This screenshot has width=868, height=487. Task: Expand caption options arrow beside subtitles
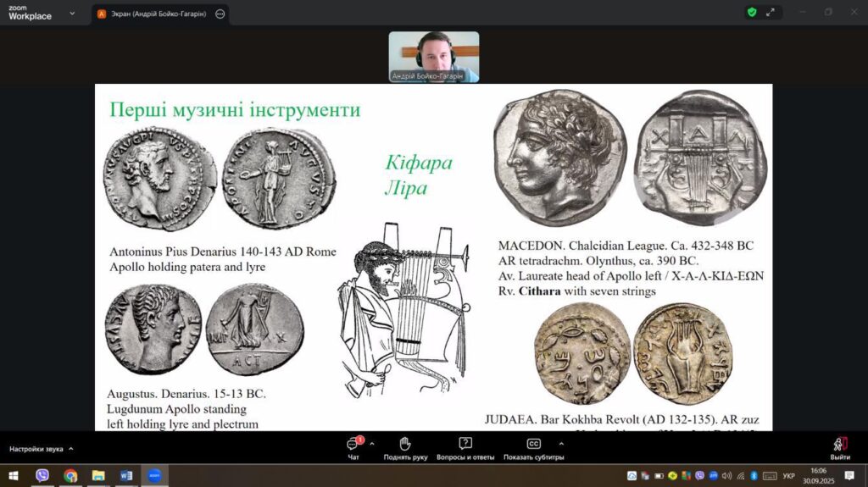tap(560, 443)
